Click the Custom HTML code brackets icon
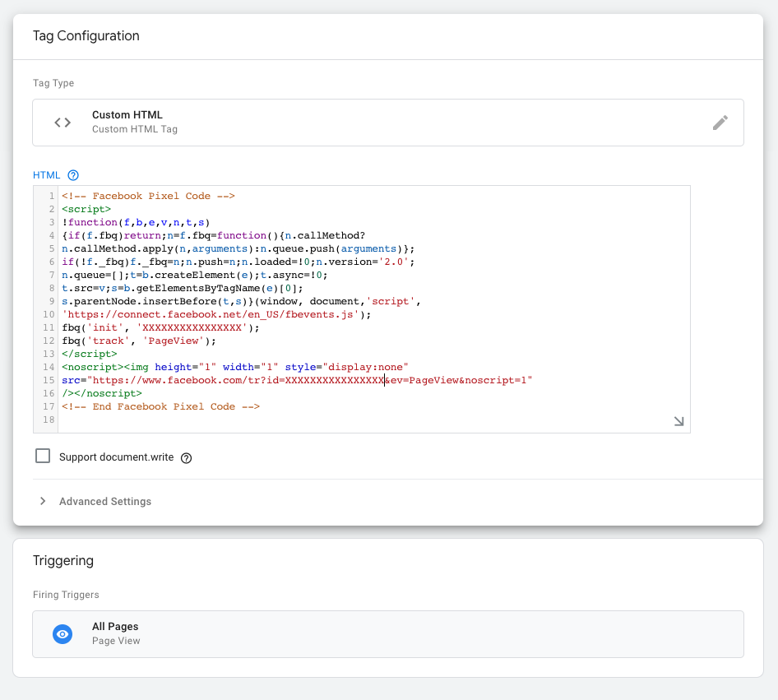 [63, 123]
